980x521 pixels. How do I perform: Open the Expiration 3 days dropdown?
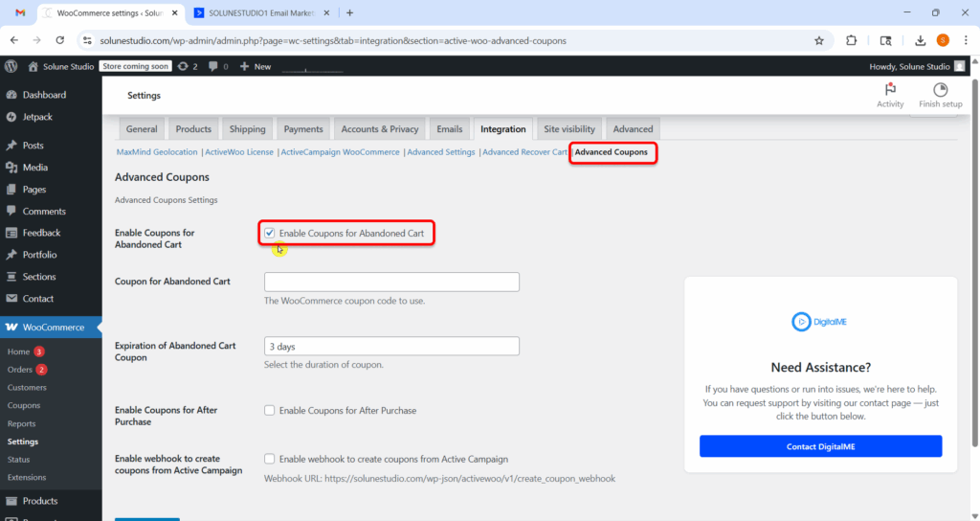tap(391, 346)
